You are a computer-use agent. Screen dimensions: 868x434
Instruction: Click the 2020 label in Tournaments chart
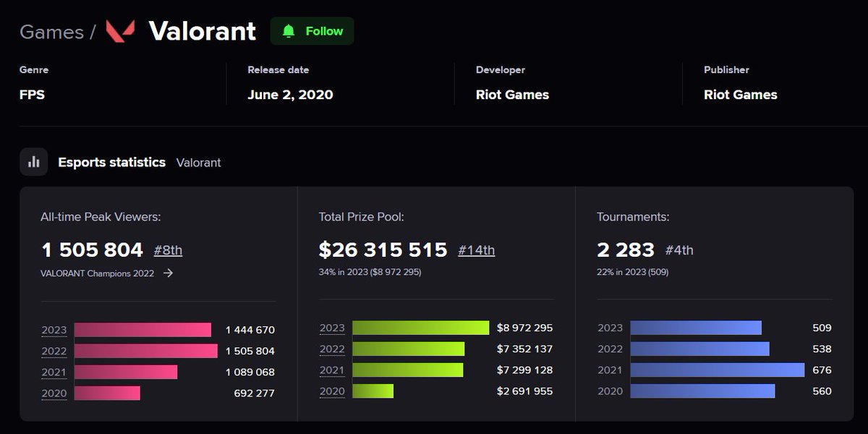click(x=610, y=391)
